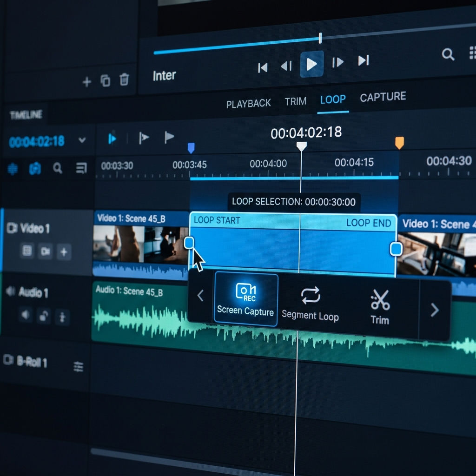Click the plain flag marker icon
The width and height of the screenshot is (476, 476).
pyautogui.click(x=169, y=137)
